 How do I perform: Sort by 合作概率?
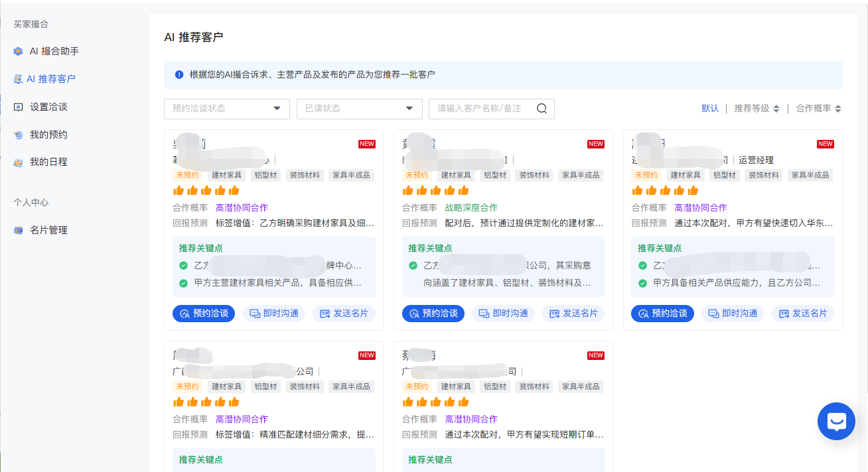tap(818, 109)
